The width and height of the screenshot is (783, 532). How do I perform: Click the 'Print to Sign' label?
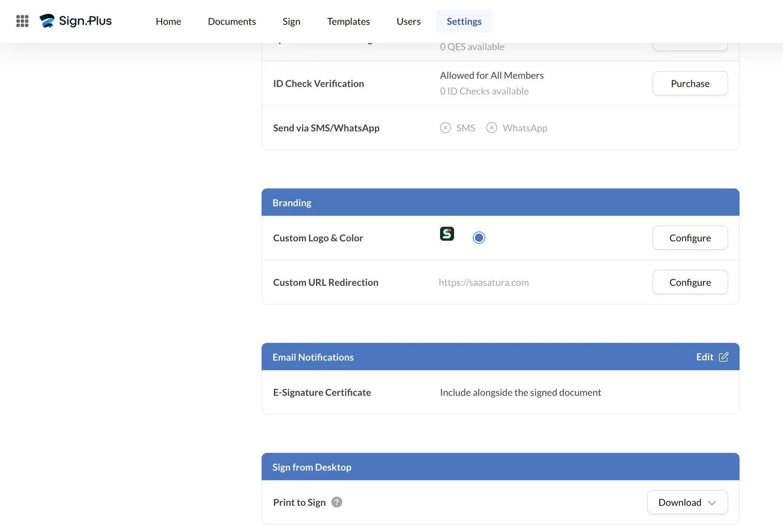[x=299, y=502]
